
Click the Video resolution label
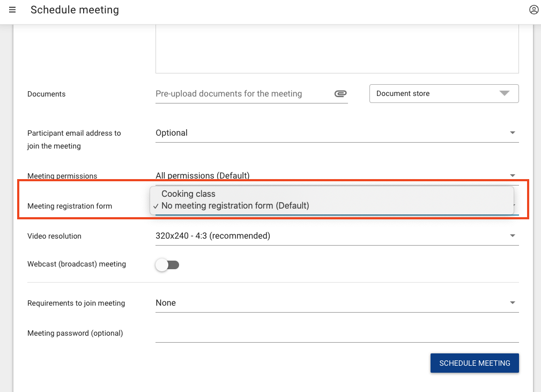click(54, 236)
